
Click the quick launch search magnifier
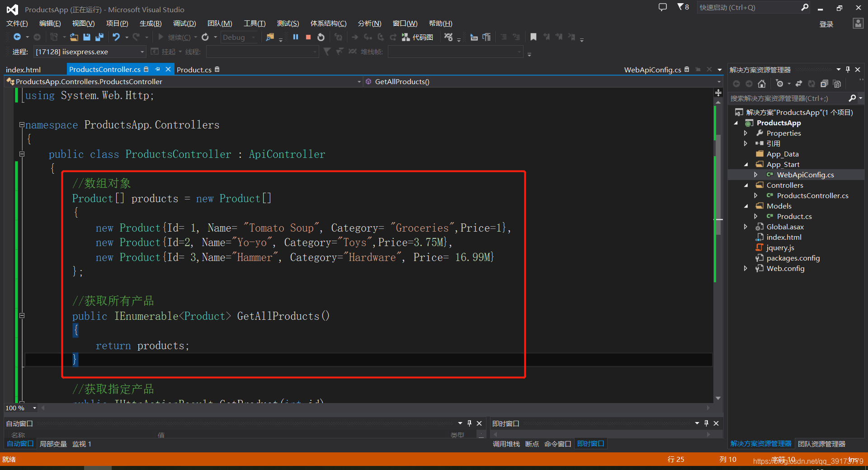805,7
